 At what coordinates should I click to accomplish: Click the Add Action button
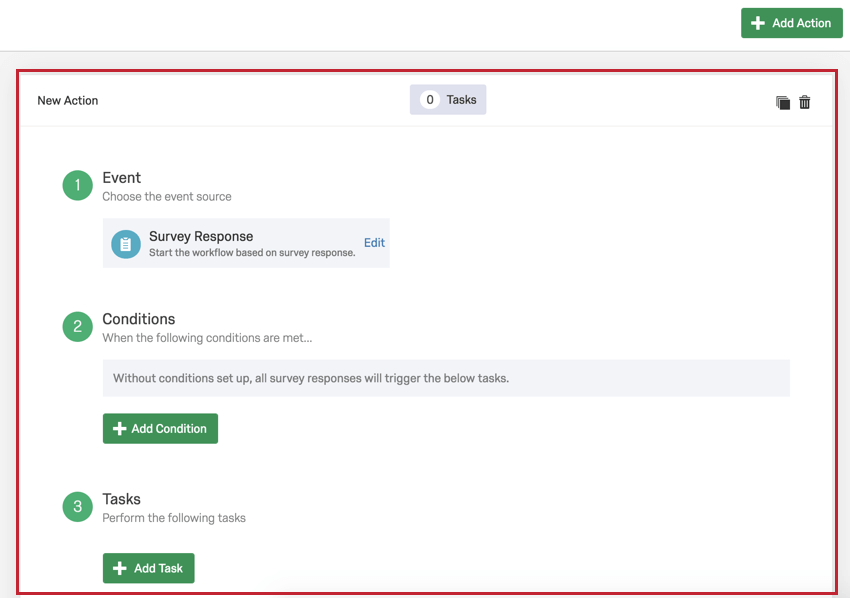coord(791,23)
